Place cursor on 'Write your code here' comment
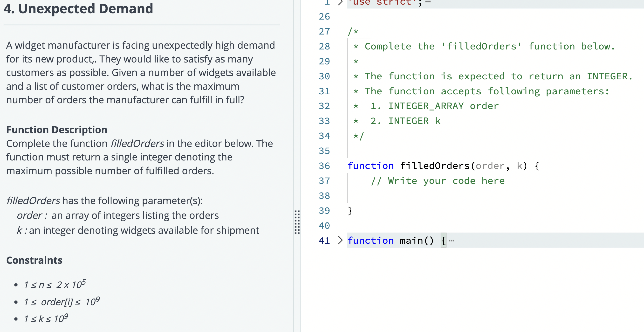Viewport: 644px width, 332px height. pyautogui.click(x=438, y=181)
